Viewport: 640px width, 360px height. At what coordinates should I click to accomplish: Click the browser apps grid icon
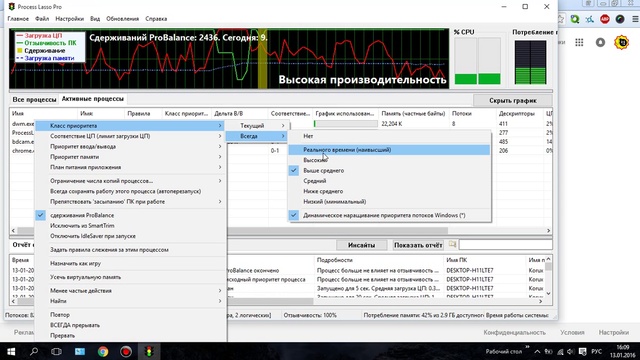click(579, 42)
